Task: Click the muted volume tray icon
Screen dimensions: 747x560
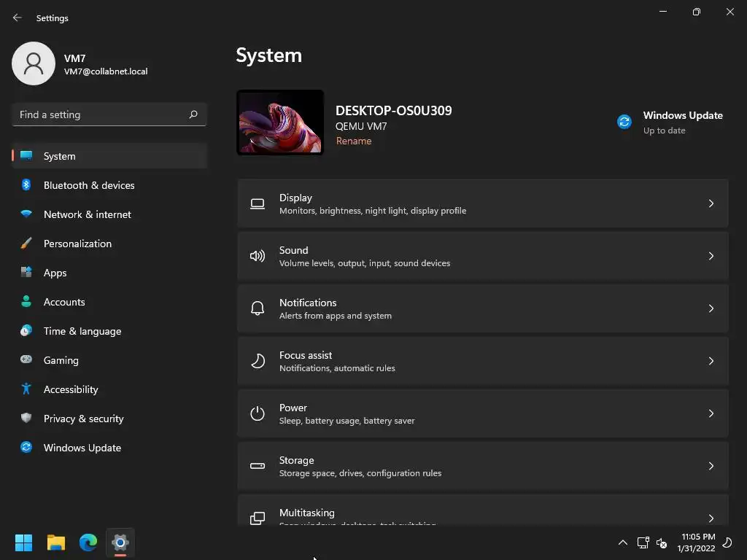Action: 661,542
